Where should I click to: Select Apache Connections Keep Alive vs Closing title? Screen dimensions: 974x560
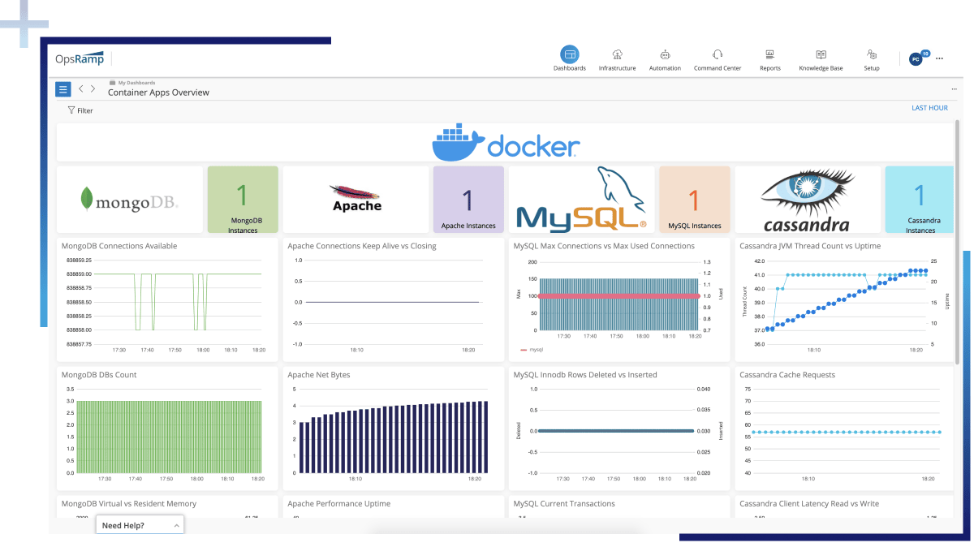pos(361,246)
